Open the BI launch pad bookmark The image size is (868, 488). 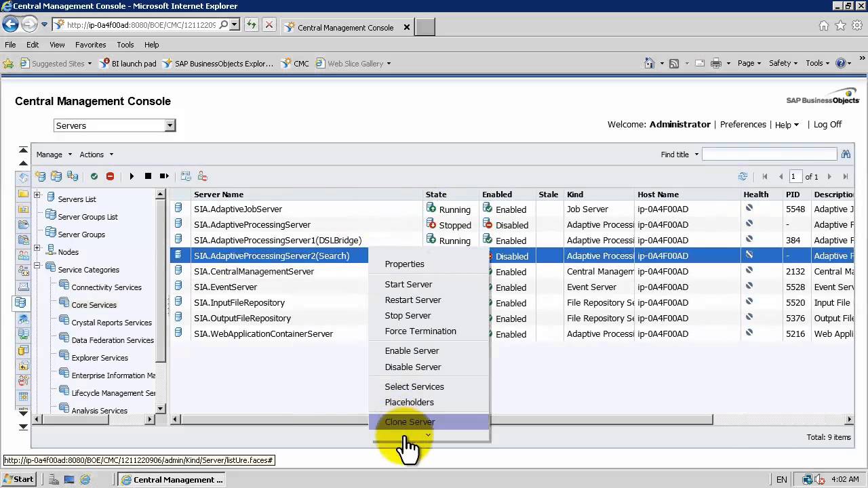[x=128, y=64]
